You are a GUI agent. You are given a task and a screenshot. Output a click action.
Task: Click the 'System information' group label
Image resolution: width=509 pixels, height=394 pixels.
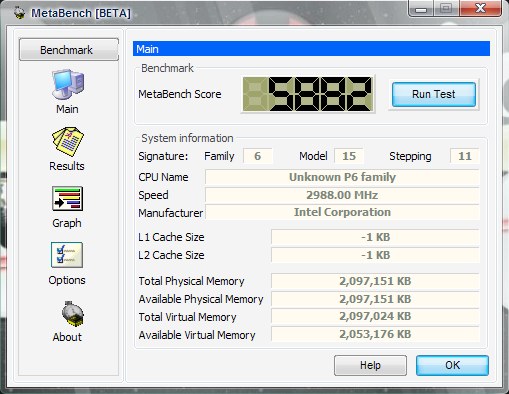187,138
